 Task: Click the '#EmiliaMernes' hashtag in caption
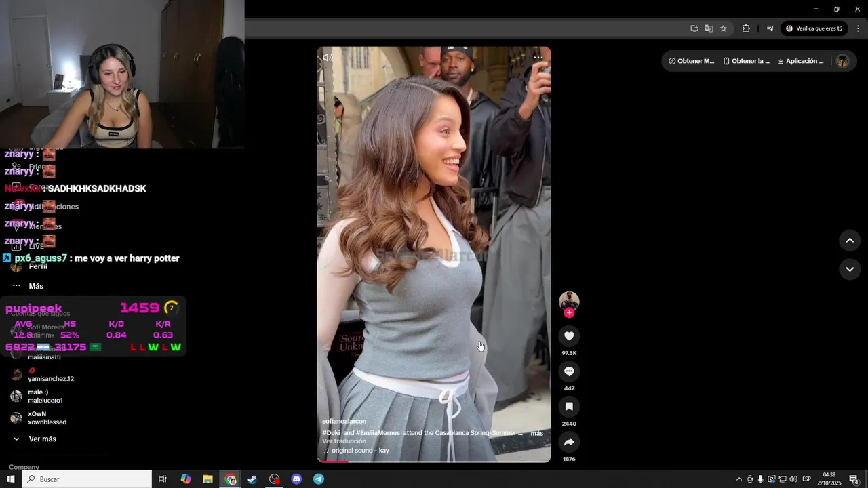click(x=378, y=433)
